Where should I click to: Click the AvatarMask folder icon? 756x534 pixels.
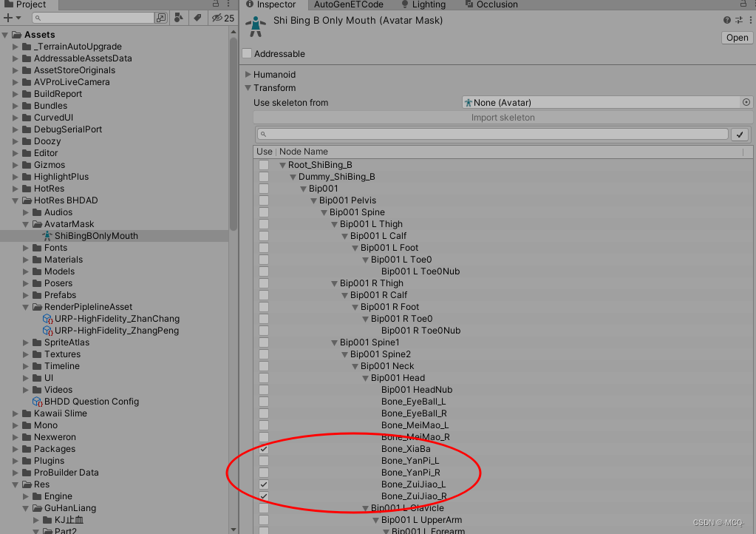37,224
